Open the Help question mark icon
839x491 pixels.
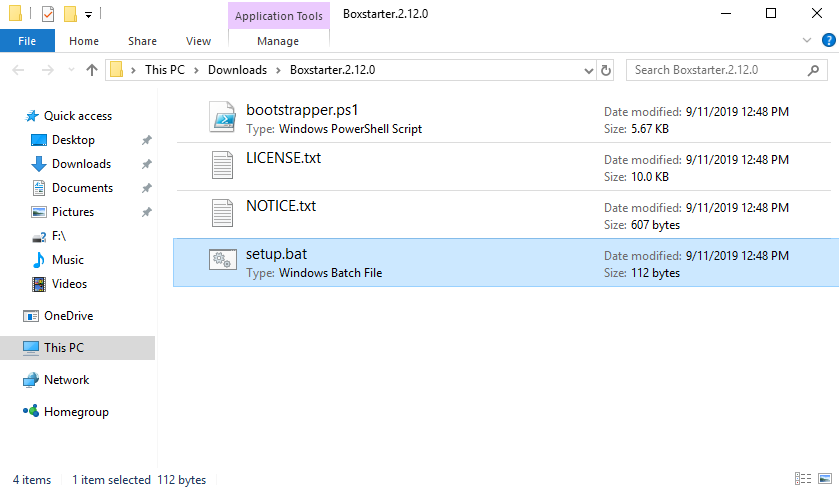pyautogui.click(x=828, y=40)
